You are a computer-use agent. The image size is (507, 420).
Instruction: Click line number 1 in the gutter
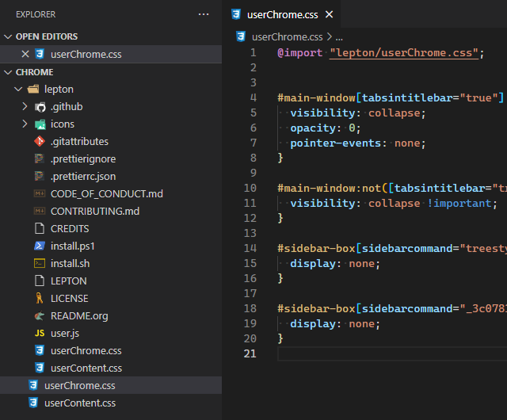pyautogui.click(x=253, y=52)
